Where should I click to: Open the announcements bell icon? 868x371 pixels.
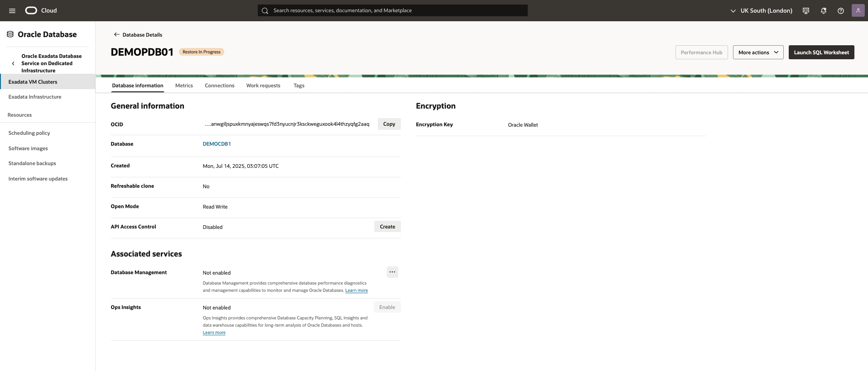click(824, 10)
